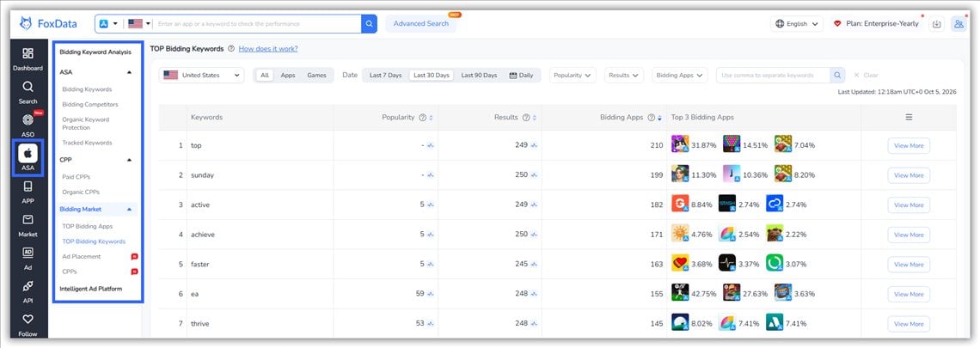Select Last 90 Days date range
Image resolution: width=980 pixels, height=348 pixels.
tap(479, 75)
